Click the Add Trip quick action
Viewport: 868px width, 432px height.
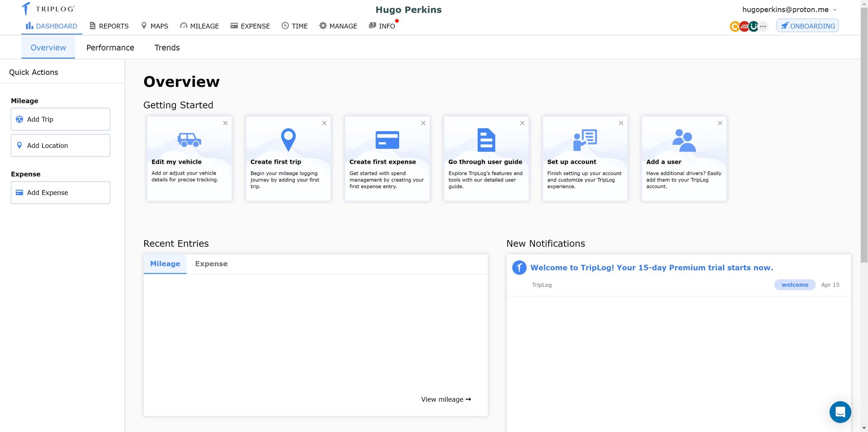tap(61, 119)
